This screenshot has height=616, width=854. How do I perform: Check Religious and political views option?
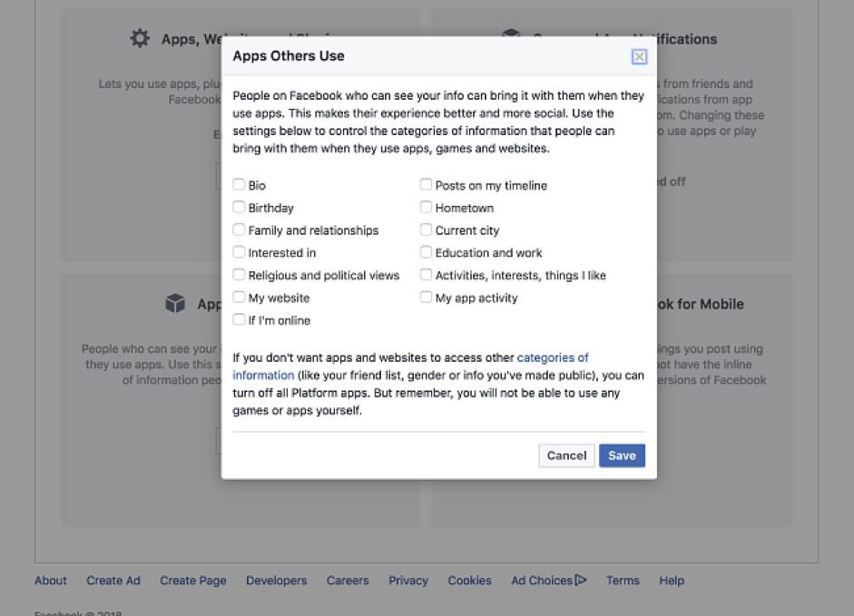240,275
